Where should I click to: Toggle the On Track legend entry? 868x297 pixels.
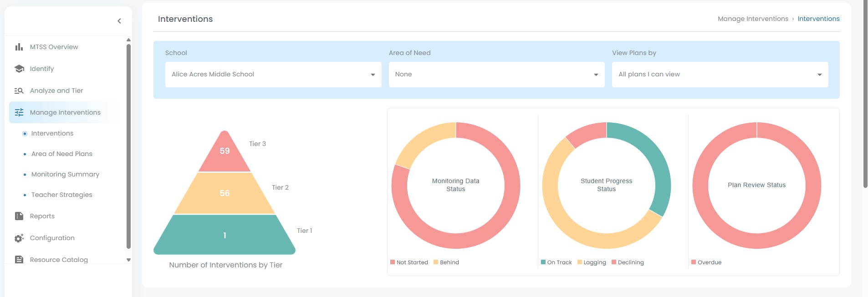[556, 262]
